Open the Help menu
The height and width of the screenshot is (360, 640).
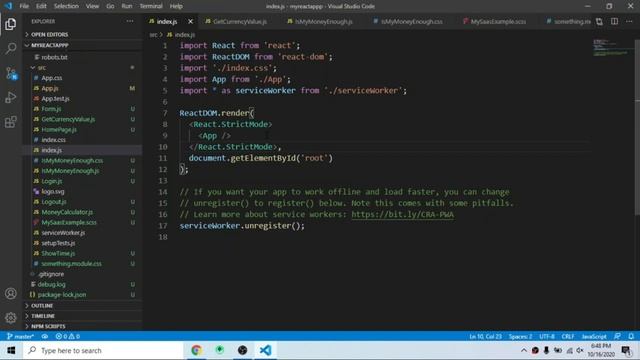176,6
